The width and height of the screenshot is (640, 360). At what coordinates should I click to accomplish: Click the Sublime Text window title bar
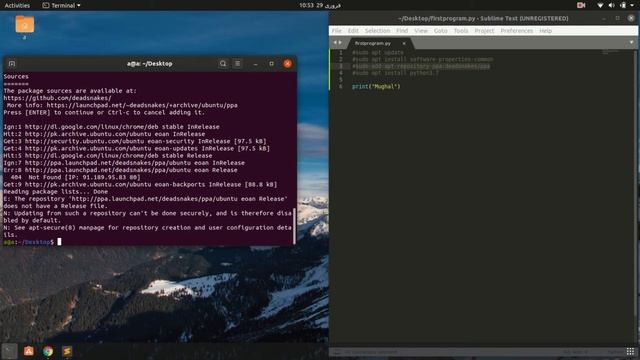pyautogui.click(x=483, y=18)
